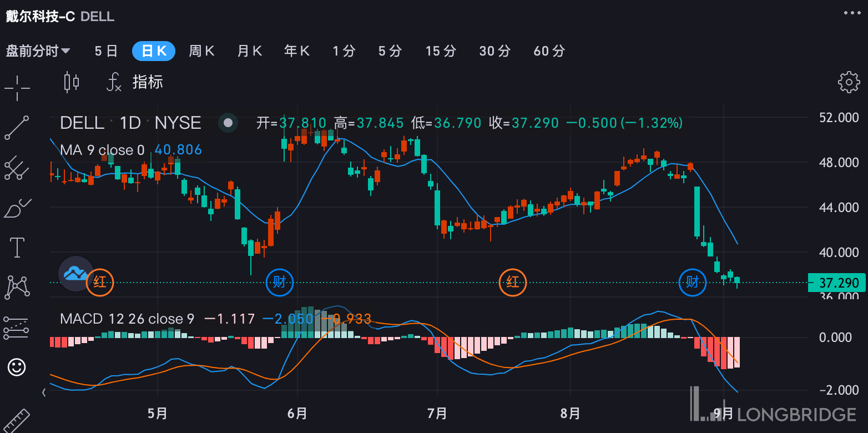Open chart settings gear
The height and width of the screenshot is (433, 868).
pos(849,82)
